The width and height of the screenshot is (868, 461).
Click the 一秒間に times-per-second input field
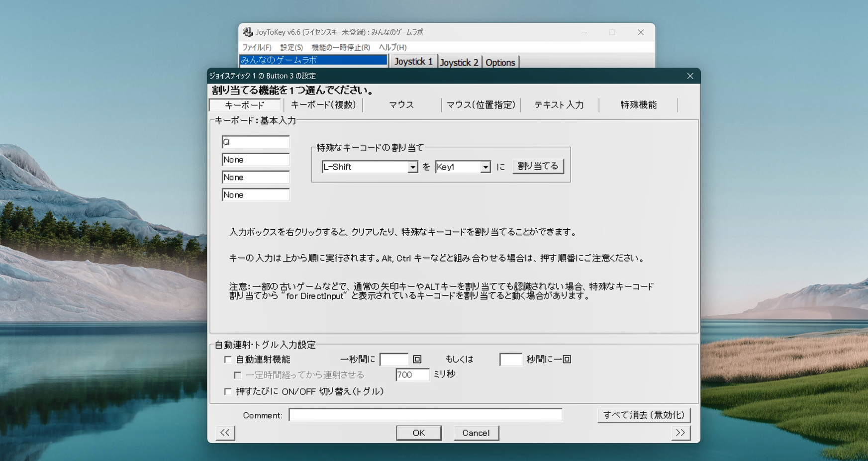pyautogui.click(x=394, y=359)
